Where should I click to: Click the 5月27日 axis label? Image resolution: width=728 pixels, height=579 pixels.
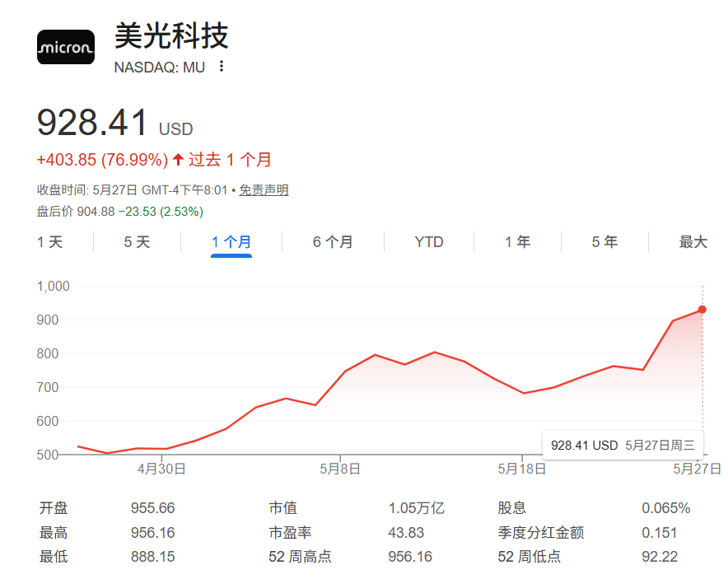(698, 469)
